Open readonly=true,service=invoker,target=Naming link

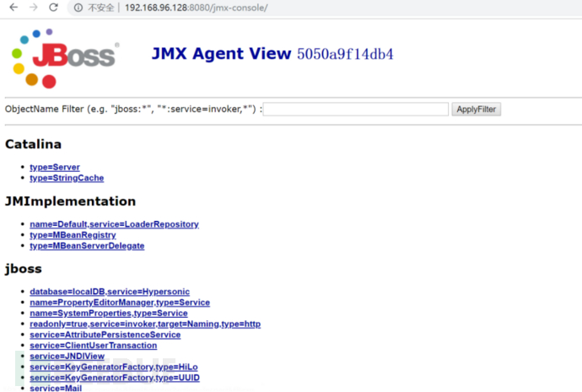(x=145, y=324)
